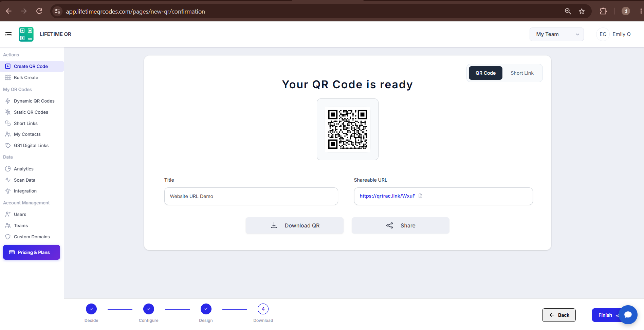The height and width of the screenshot is (330, 644).
Task: Open Emily Q account menu
Action: pyautogui.click(x=622, y=34)
